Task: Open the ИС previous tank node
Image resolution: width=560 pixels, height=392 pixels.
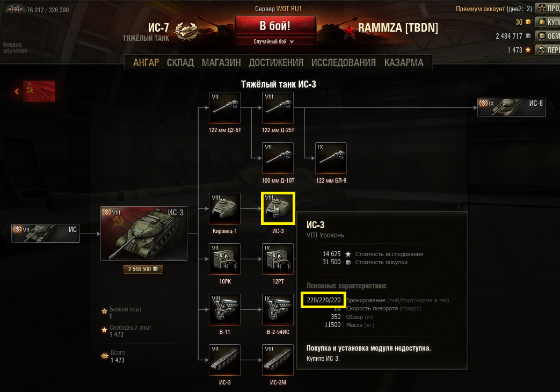Action: [45, 234]
